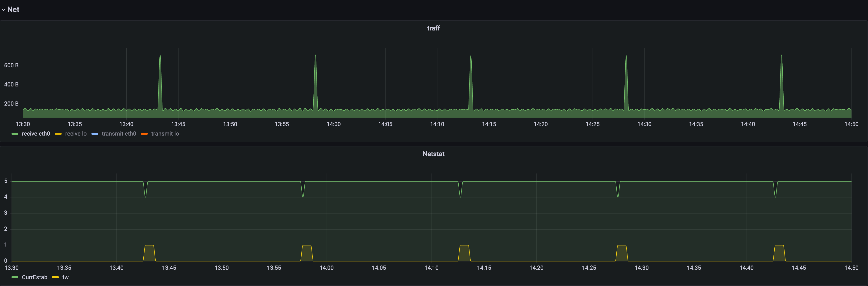Viewport: 868px width, 286px height.
Task: Click green color swatch for CurrEstab
Action: [x=15, y=277]
